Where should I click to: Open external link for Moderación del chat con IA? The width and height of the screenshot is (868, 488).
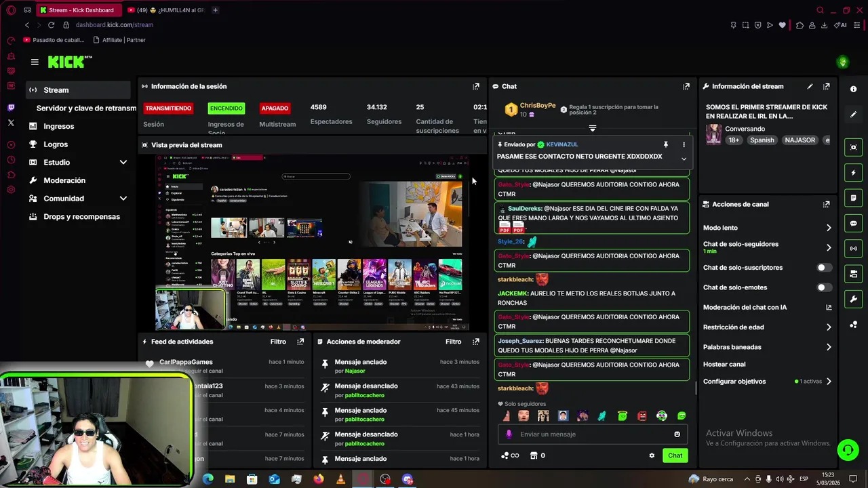(829, 308)
